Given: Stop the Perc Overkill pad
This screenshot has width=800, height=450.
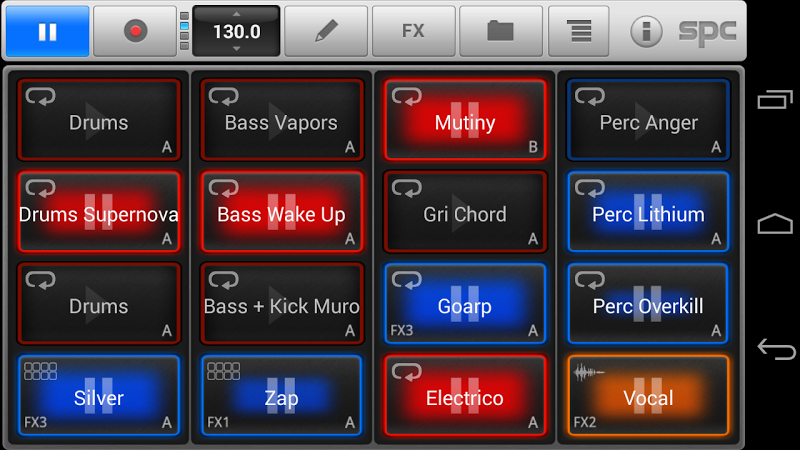Looking at the screenshot, I should click(648, 304).
